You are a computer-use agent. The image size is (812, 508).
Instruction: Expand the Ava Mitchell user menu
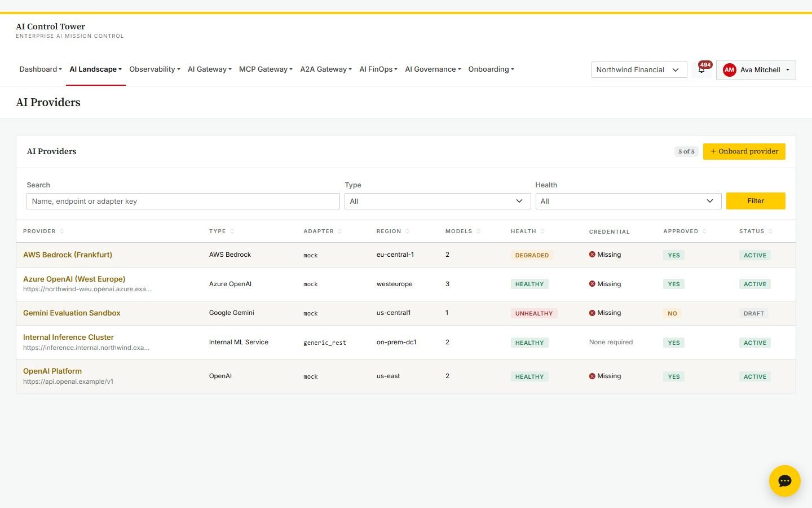756,70
